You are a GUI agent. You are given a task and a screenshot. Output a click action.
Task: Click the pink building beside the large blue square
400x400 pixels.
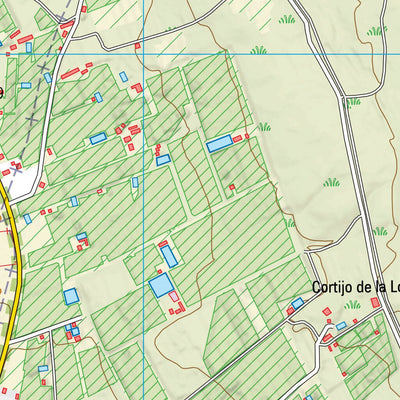[174, 296]
